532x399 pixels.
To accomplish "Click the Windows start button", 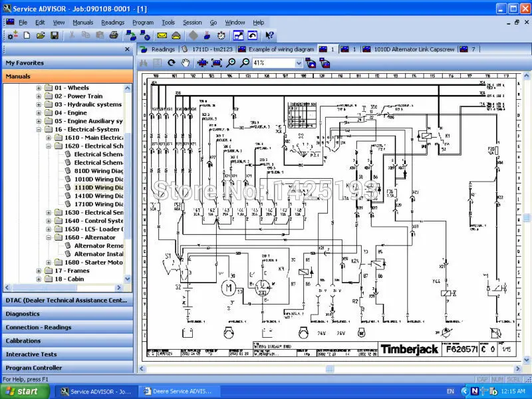I will click(x=25, y=391).
